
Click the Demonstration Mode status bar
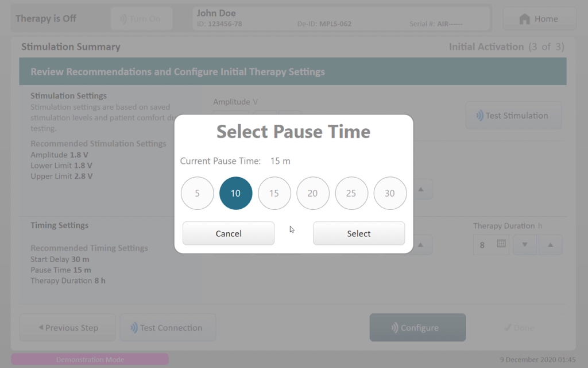[90, 359]
